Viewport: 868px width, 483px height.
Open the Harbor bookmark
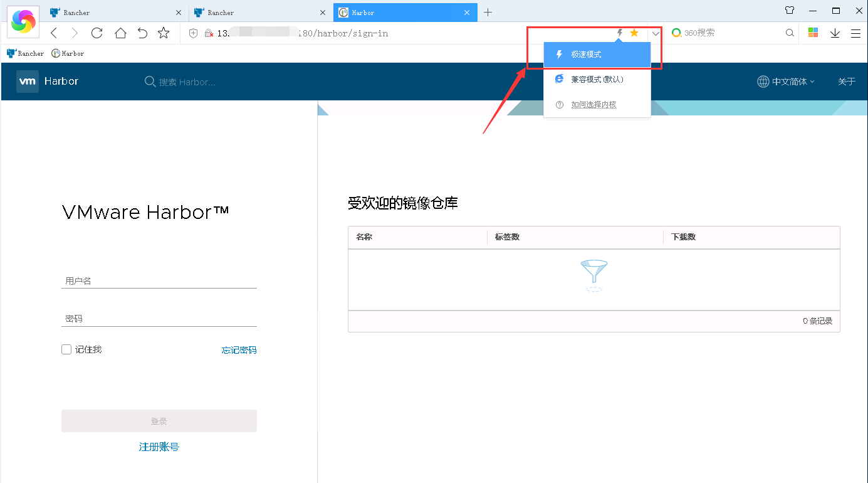[68, 53]
